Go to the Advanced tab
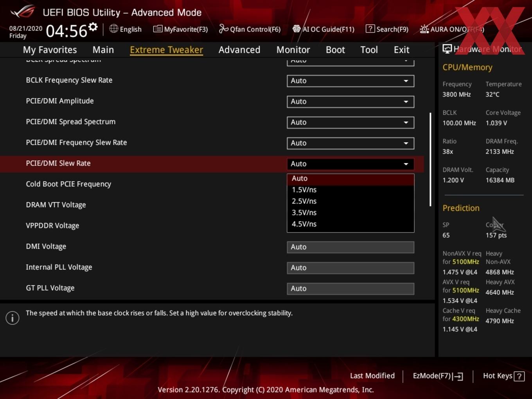This screenshot has width=532, height=399. pos(239,50)
